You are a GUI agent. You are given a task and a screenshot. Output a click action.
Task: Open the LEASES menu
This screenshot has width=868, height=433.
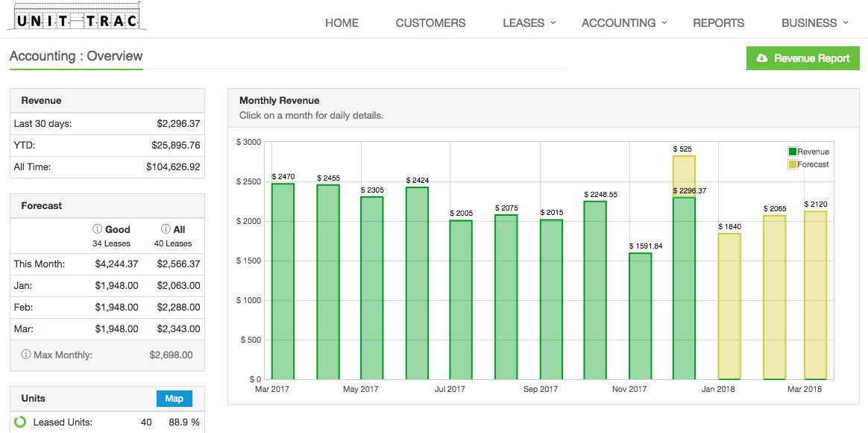point(523,23)
